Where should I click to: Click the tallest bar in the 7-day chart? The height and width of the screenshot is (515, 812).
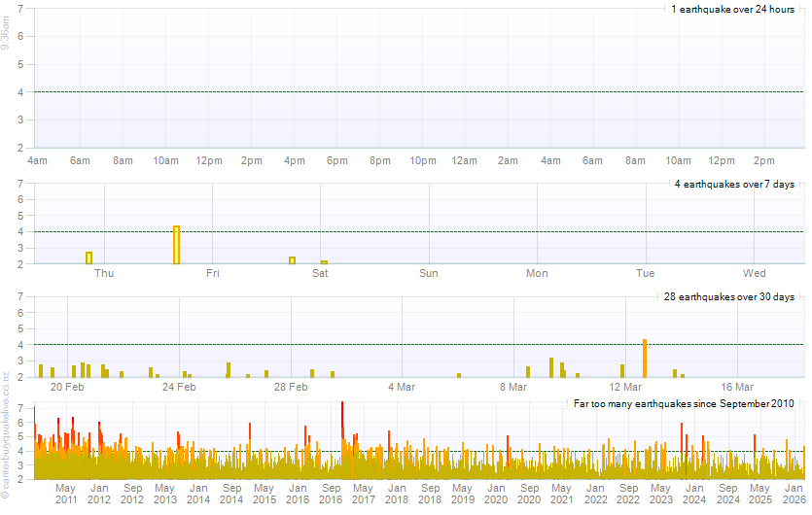pos(176,245)
